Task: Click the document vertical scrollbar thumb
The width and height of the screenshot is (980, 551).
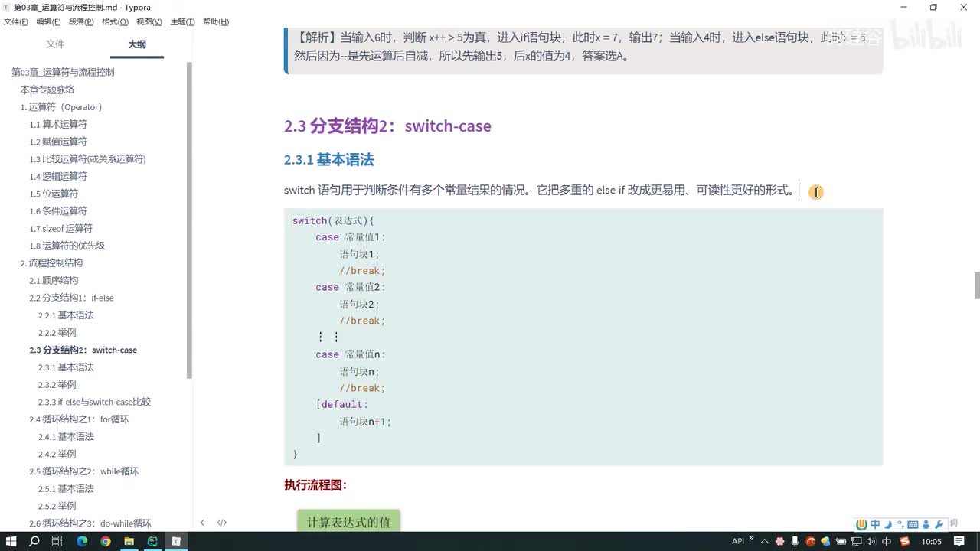Action: pyautogui.click(x=977, y=285)
